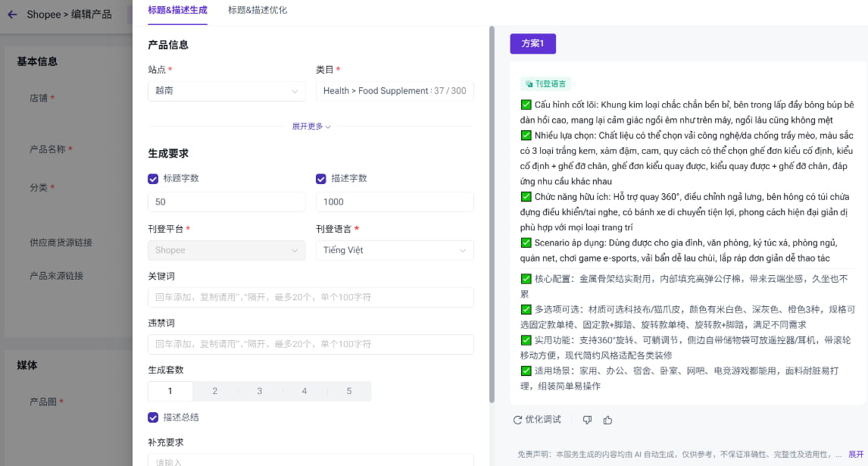
Task: Set 生成套数 to 4
Action: [x=304, y=391]
